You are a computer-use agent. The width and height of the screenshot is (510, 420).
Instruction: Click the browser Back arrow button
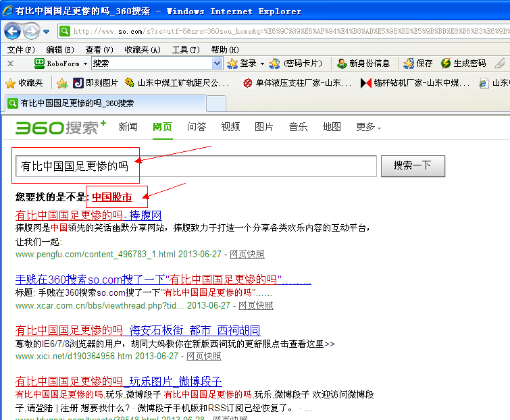(x=12, y=31)
